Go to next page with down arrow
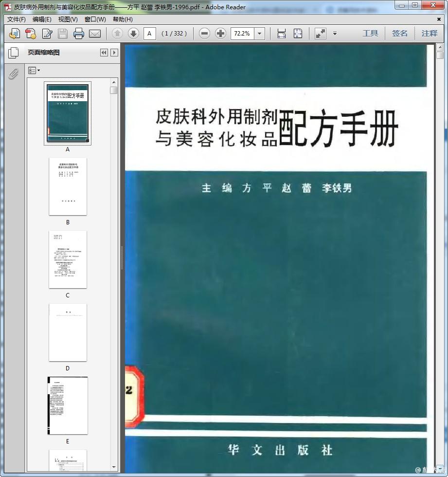This screenshot has height=477, width=448. pyautogui.click(x=133, y=34)
